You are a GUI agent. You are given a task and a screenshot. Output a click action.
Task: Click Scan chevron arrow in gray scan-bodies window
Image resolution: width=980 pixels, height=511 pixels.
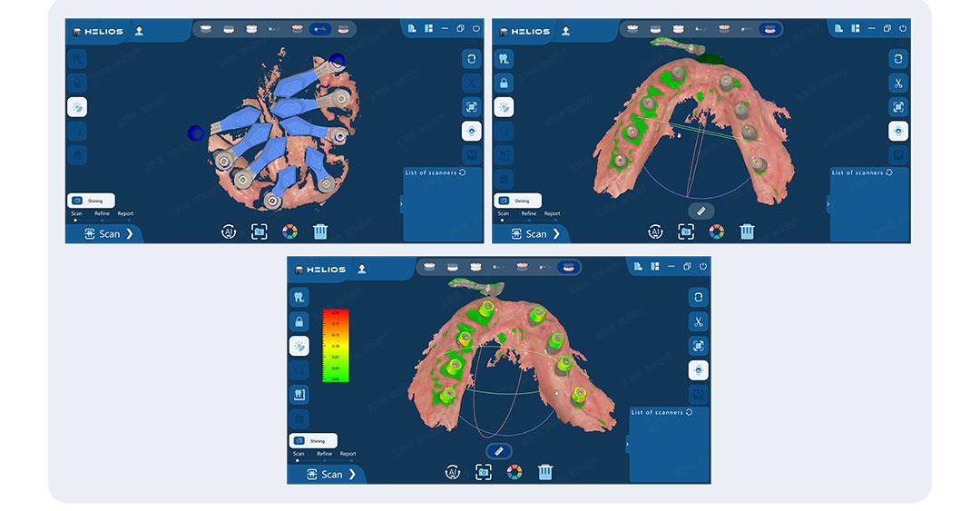pos(556,234)
